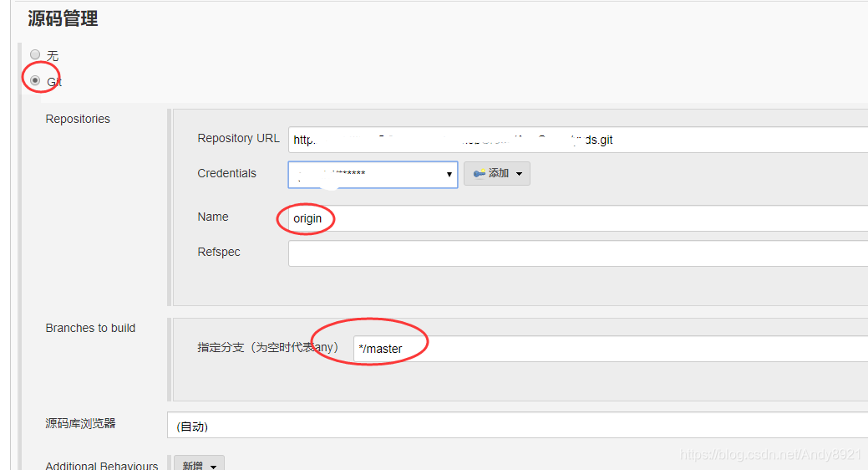Edit the Repository URL field
This screenshot has height=470, width=868.
pyautogui.click(x=578, y=140)
